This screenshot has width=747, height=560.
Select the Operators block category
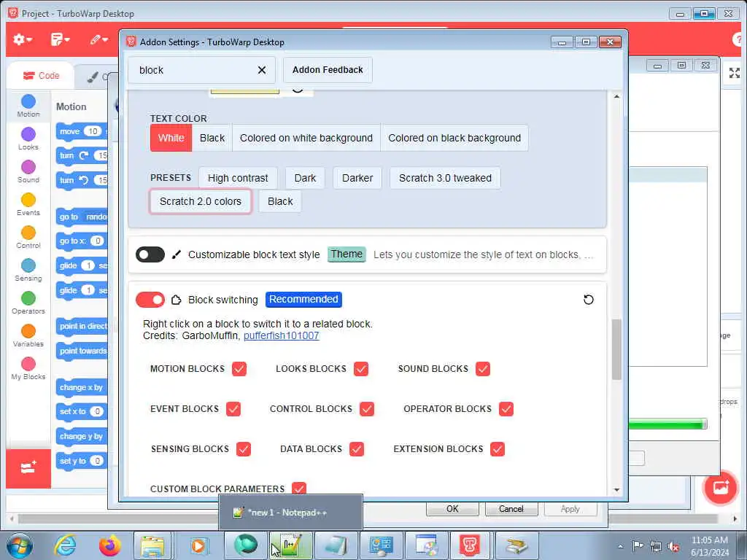click(28, 303)
